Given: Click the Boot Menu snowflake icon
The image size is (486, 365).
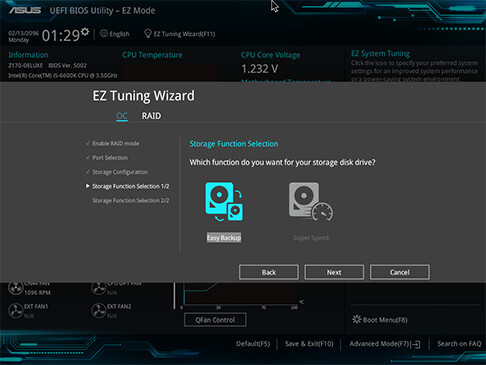Looking at the screenshot, I should click(356, 319).
